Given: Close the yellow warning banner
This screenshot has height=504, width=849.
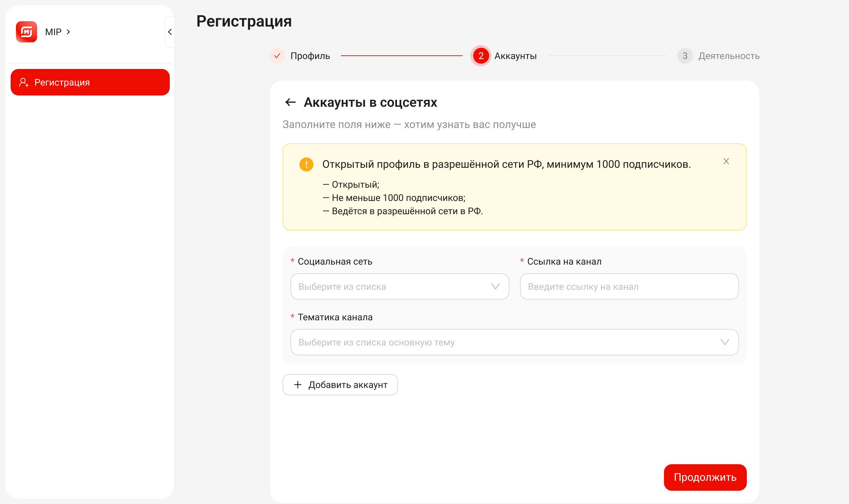Looking at the screenshot, I should pos(726,161).
